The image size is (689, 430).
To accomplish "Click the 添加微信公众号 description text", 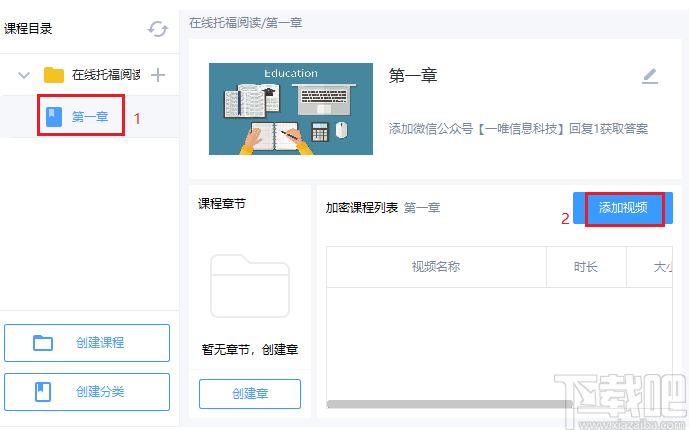I will coord(518,129).
